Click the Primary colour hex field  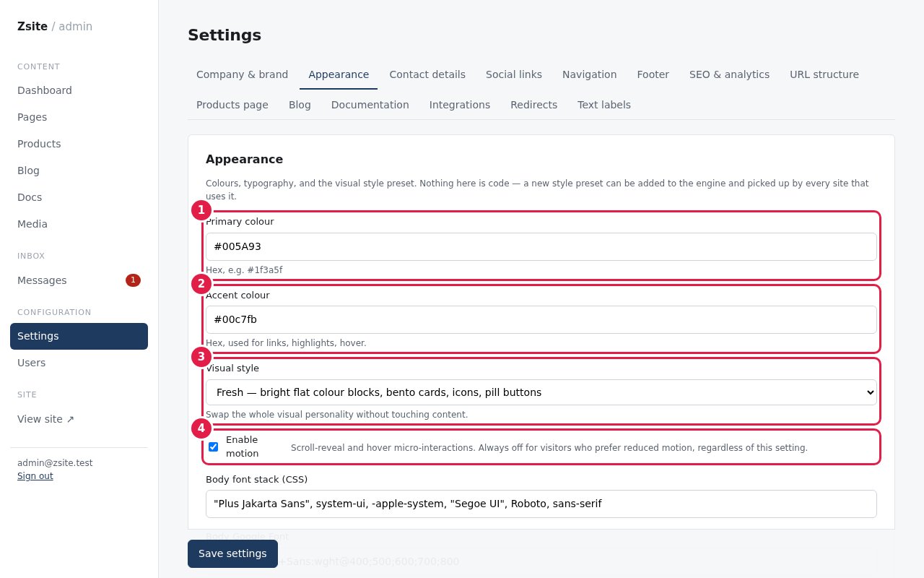[541, 246]
